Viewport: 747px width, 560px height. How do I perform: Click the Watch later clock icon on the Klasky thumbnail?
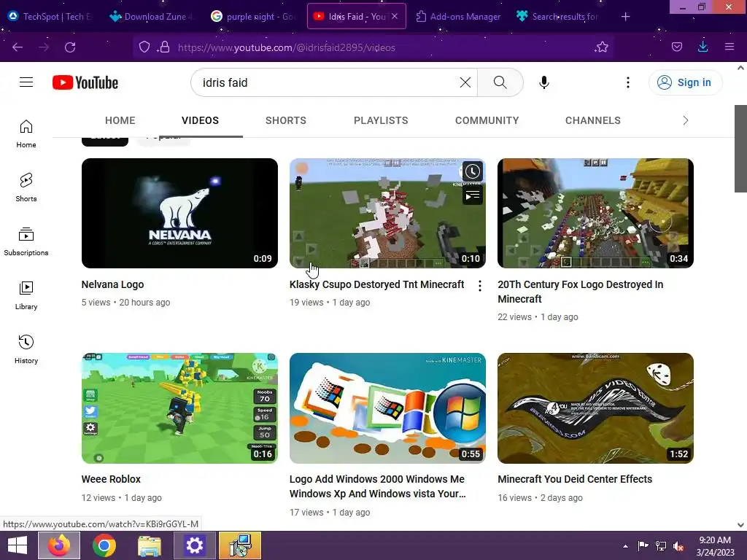click(472, 171)
